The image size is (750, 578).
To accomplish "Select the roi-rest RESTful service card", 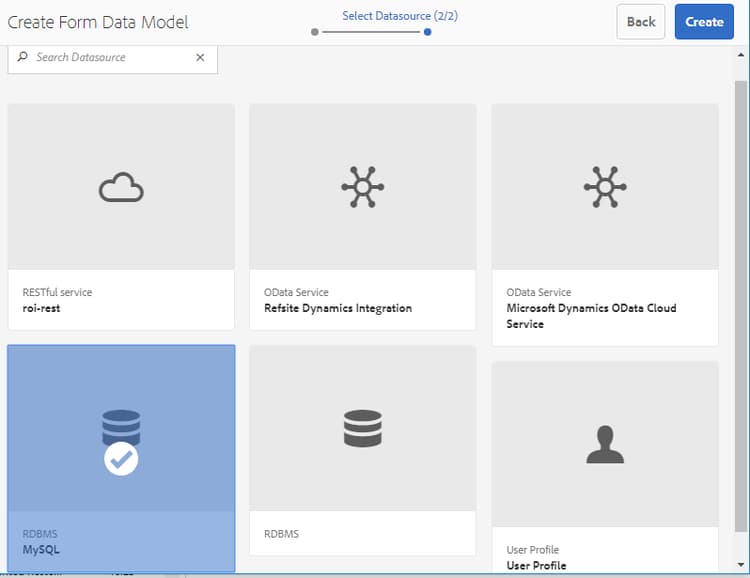I will tap(121, 217).
